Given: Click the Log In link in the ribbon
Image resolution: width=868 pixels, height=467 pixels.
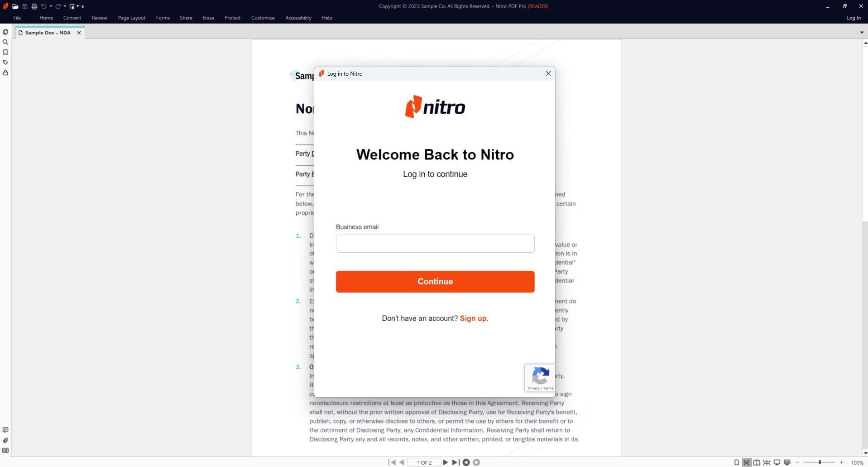Looking at the screenshot, I should tap(854, 18).
